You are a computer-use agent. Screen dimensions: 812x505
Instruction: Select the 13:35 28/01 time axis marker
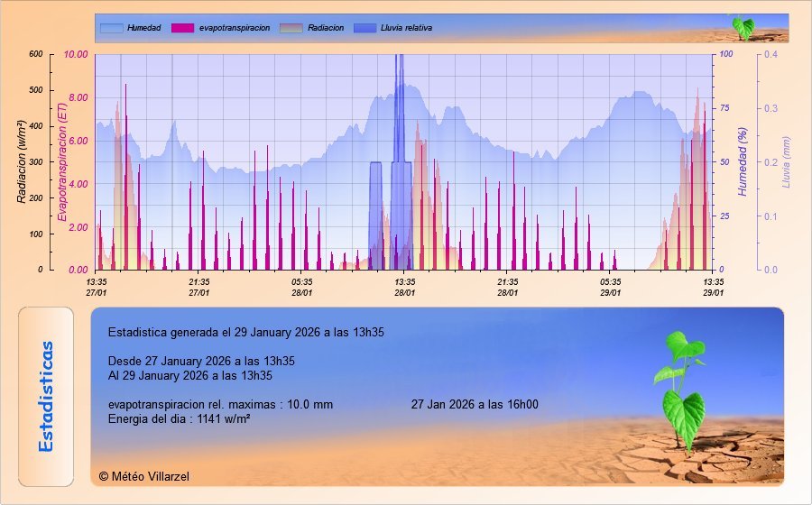(405, 287)
